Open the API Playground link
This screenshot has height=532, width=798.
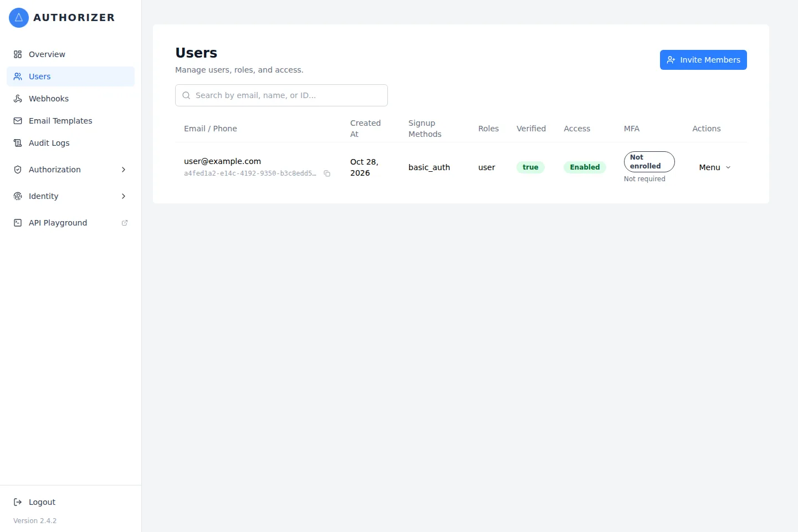pyautogui.click(x=70, y=223)
